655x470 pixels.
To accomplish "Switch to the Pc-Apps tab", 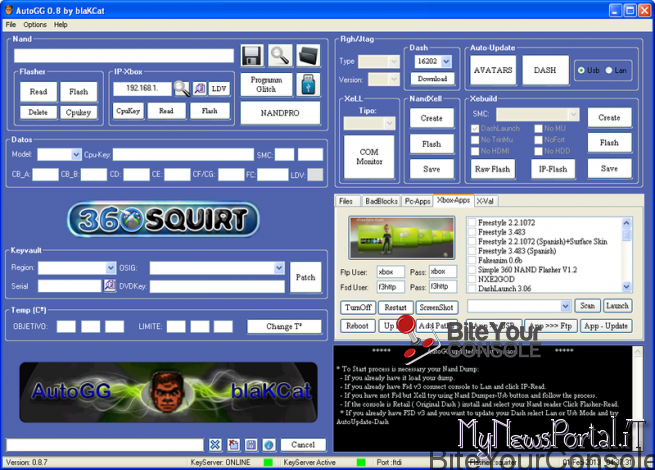I will coord(417,201).
